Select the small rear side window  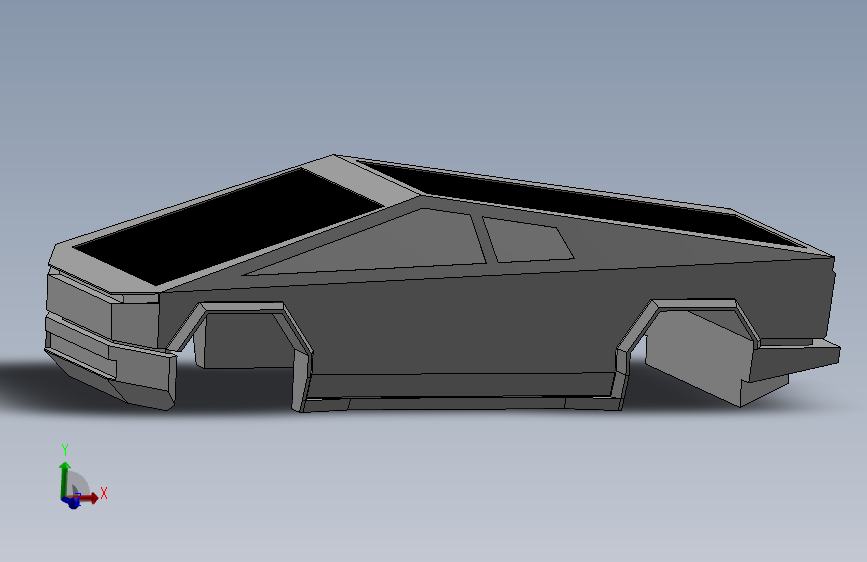(x=528, y=241)
